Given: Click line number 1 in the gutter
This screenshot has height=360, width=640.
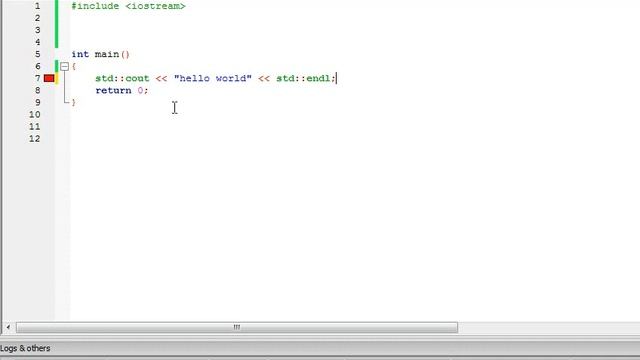Looking at the screenshot, I should point(38,6).
